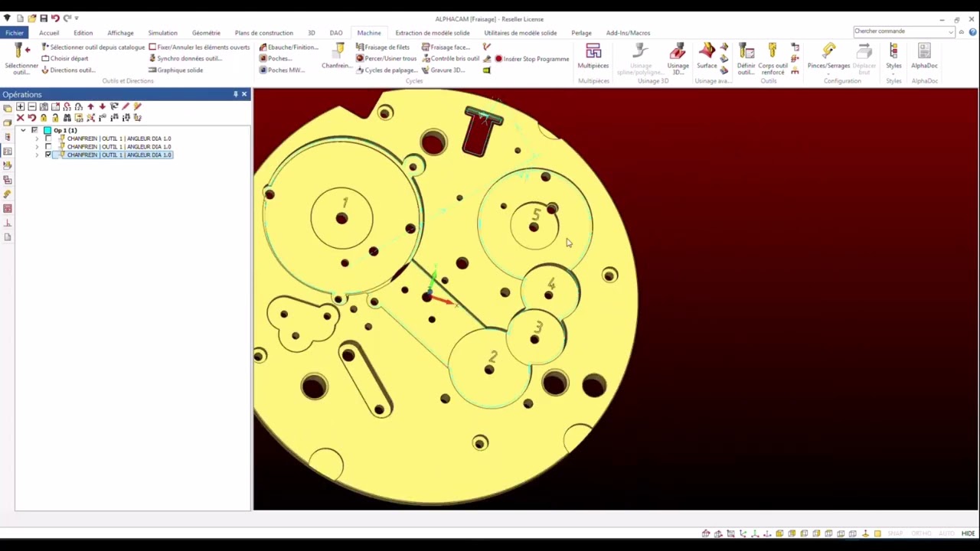Screen dimensions: 980x551
Task: Open Cycles de palpage
Action: coord(387,70)
